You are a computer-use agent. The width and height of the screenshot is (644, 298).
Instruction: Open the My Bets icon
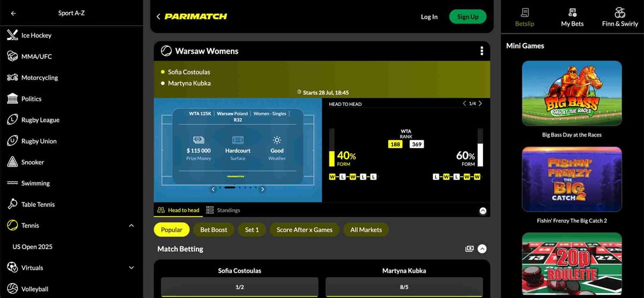pos(572,12)
